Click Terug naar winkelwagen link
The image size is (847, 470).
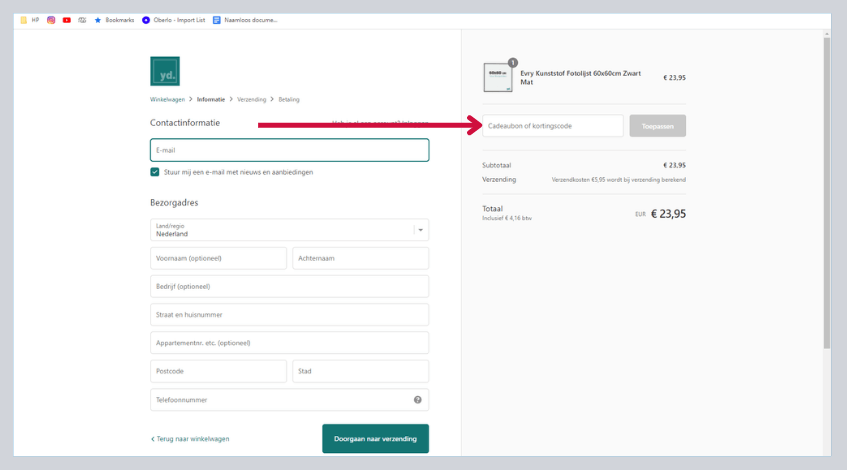[190, 439]
